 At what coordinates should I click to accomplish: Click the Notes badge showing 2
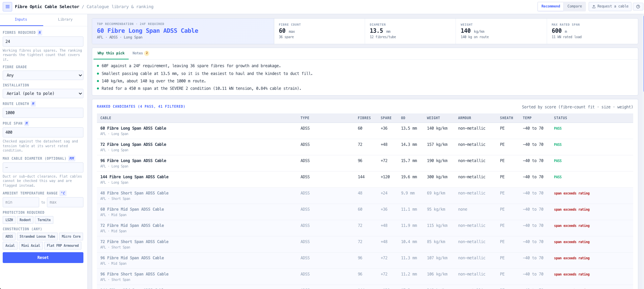point(147,53)
